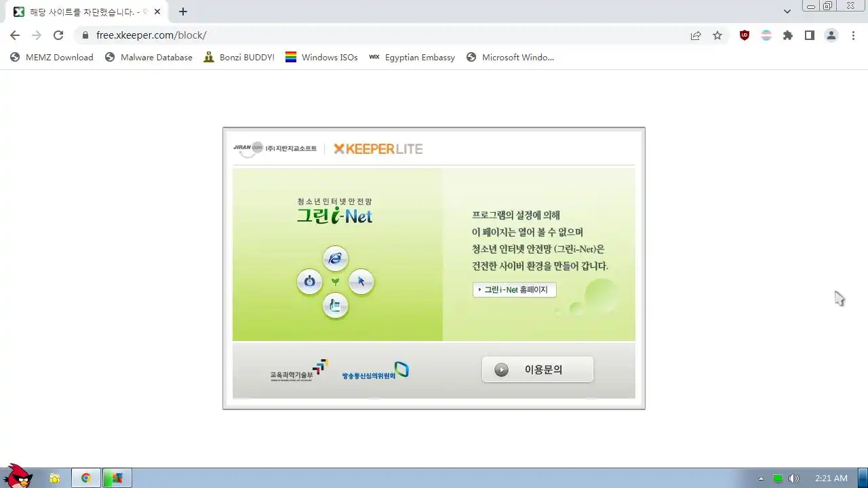Image resolution: width=868 pixels, height=488 pixels.
Task: Click the power button circle icon
Action: click(x=310, y=281)
